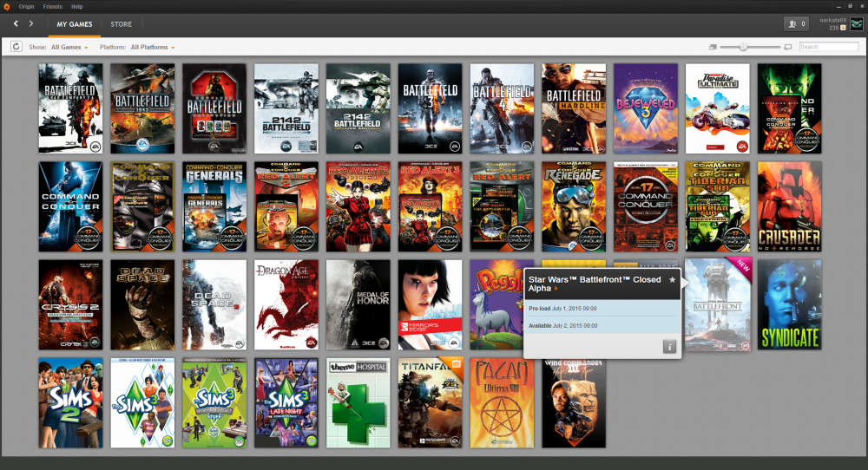Click the library Search field
868x470 pixels.
[828, 47]
